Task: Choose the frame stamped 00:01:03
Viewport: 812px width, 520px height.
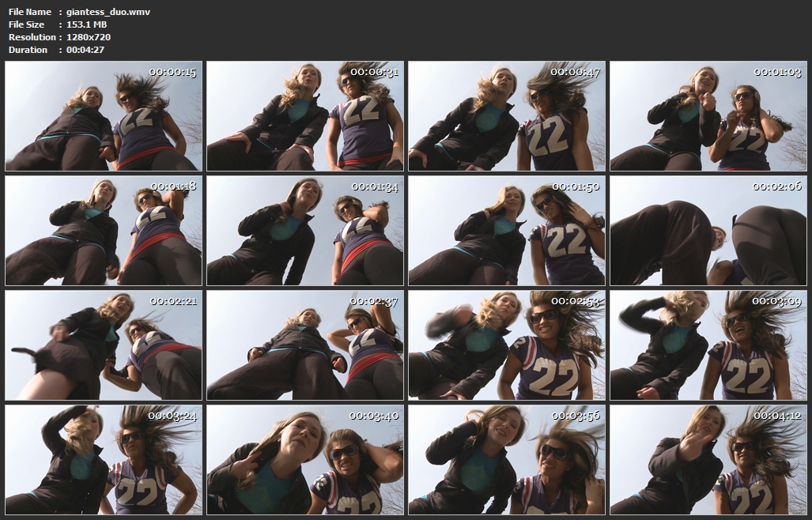Action: 708,116
